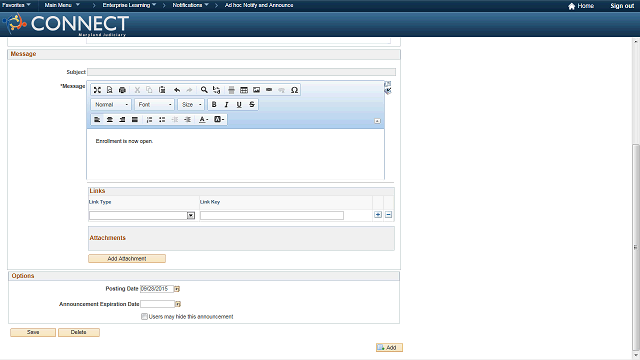
Task: Increase the indent
Action: [187, 120]
